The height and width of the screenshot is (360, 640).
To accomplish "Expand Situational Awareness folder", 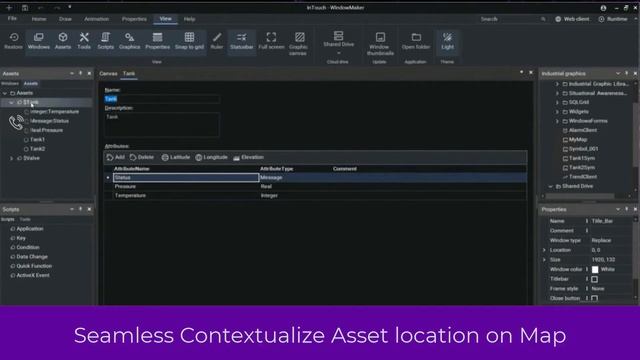I will point(557,93).
